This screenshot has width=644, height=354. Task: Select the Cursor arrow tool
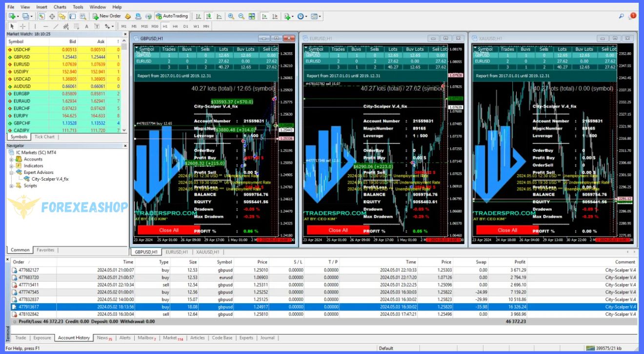[12, 26]
